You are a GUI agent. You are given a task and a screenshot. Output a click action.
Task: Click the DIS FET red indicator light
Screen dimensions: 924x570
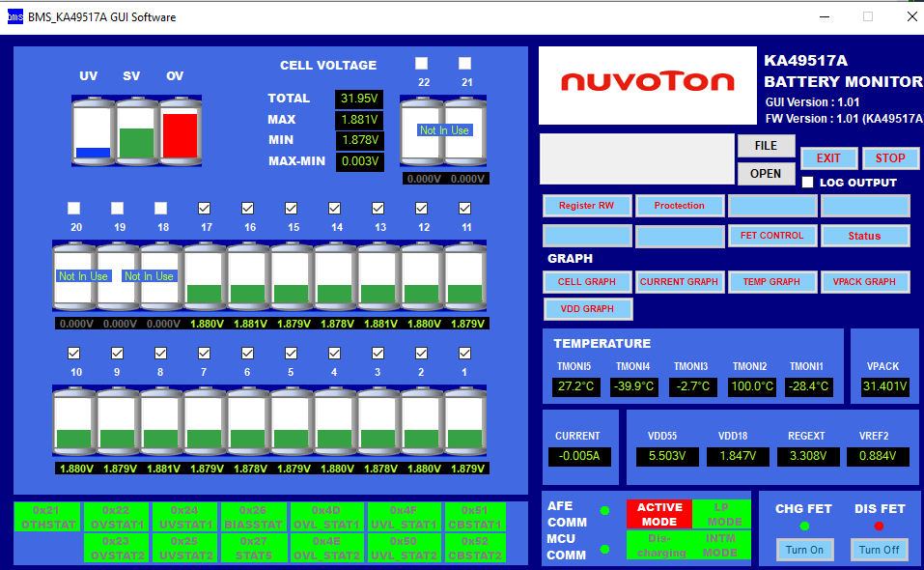point(879,526)
